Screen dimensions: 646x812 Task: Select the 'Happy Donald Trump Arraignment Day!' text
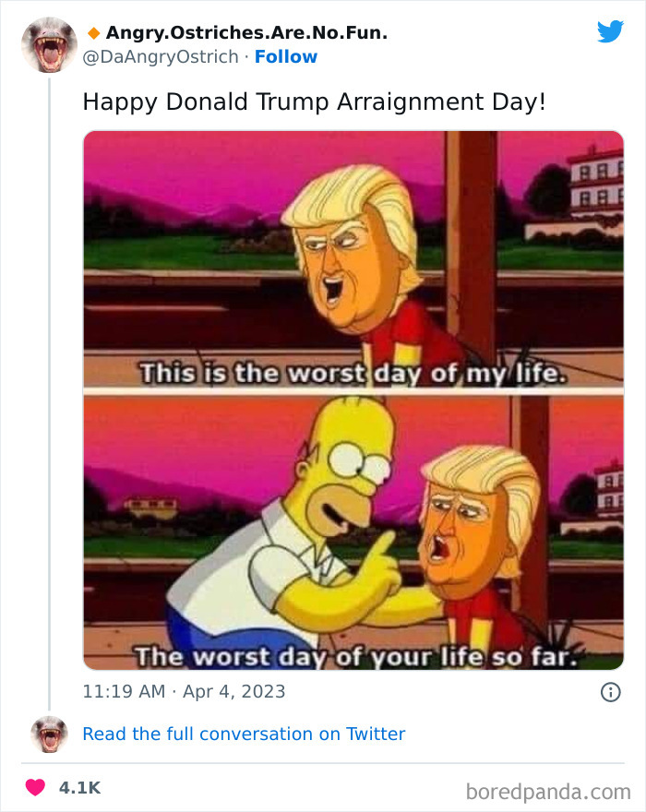pyautogui.click(x=315, y=102)
